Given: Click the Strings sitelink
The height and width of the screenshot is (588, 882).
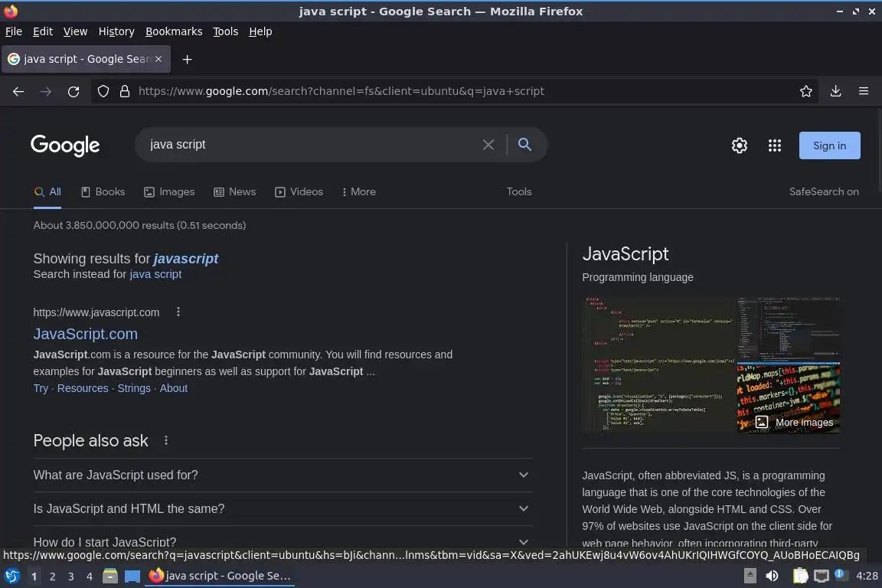Looking at the screenshot, I should tap(134, 388).
